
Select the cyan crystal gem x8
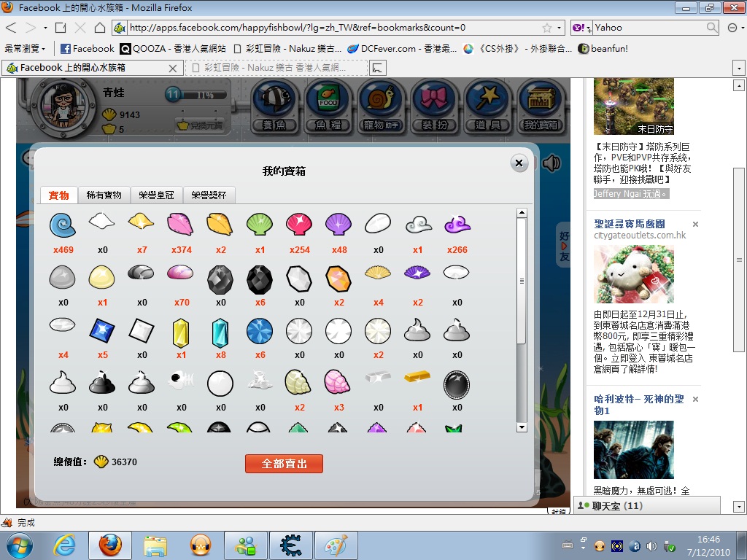coord(220,332)
